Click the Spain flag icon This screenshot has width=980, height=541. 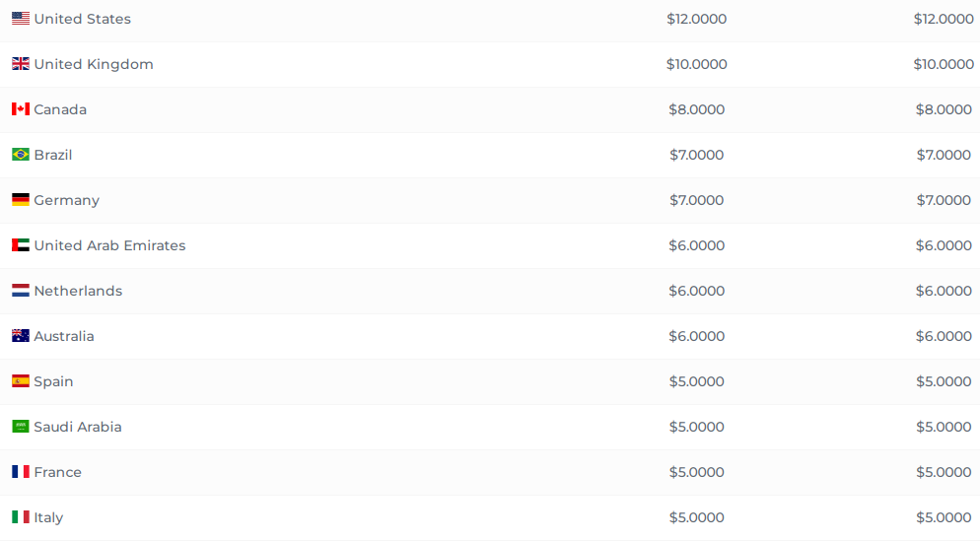(x=21, y=381)
